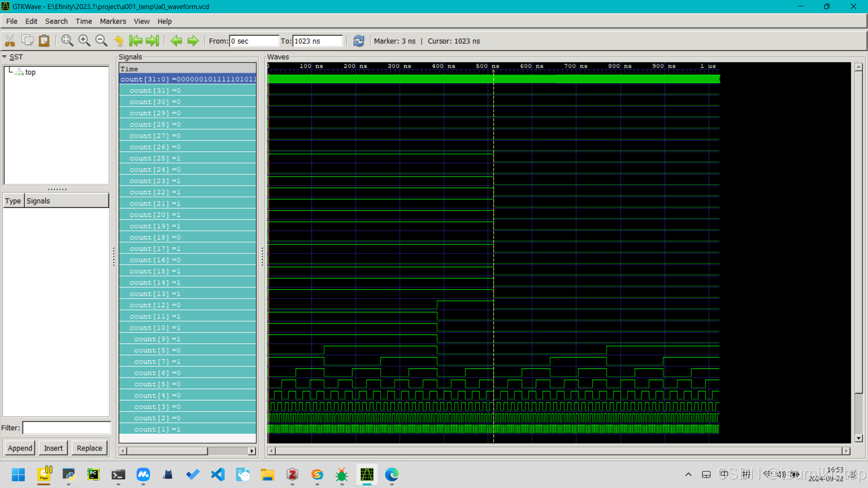Click the Waves horizontal scrollbar thumb
Screen dimensions: 868x488
pyautogui.click(x=559, y=451)
